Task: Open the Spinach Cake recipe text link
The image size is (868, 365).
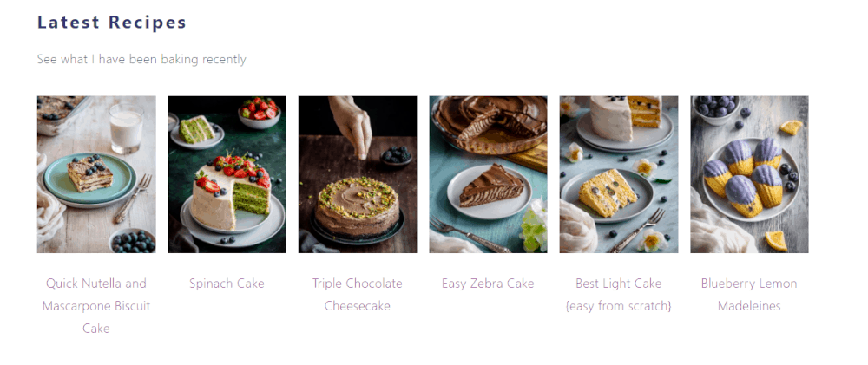Action: pos(227,284)
